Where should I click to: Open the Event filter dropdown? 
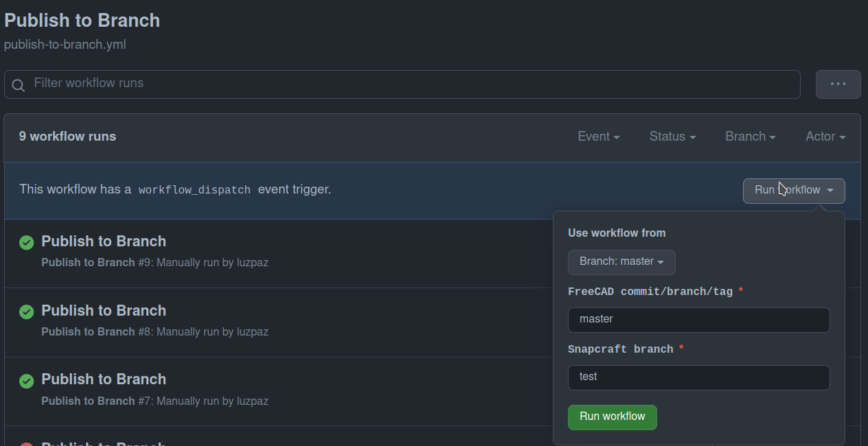pos(598,137)
